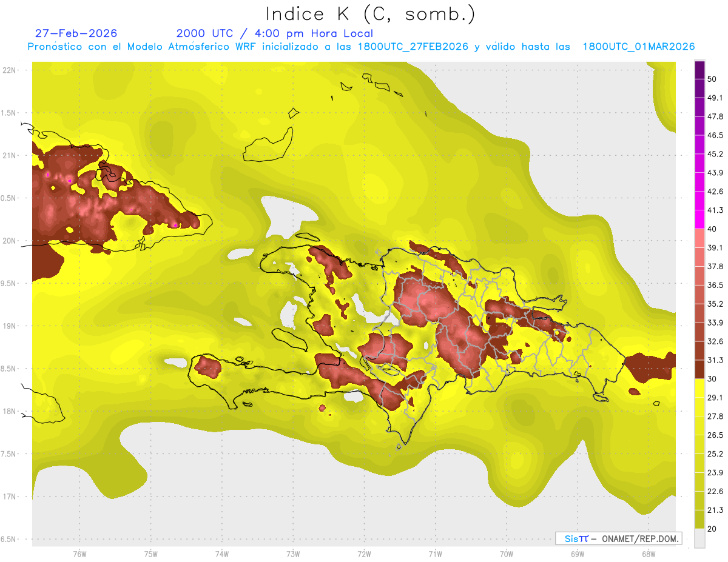728x562 pixels.
Task: Click the "20N" latitude axis label
Action: point(10,241)
